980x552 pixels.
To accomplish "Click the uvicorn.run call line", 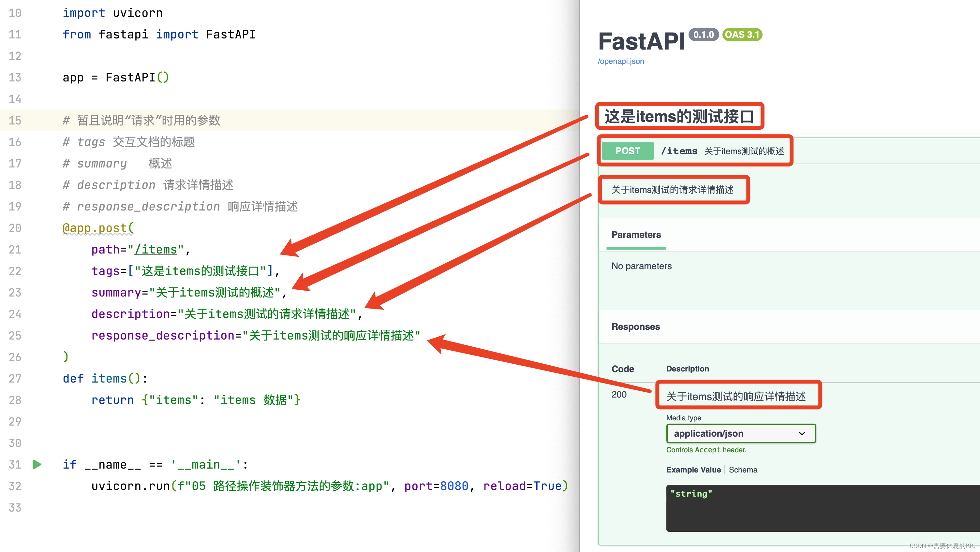I will 330,486.
